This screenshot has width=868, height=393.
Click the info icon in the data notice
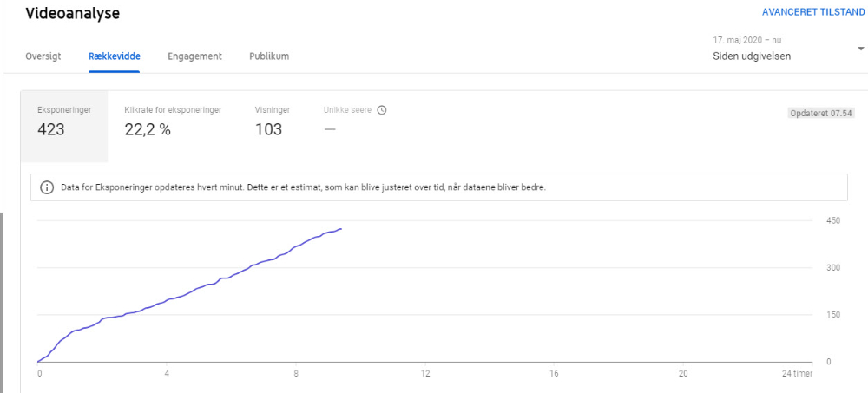point(47,187)
